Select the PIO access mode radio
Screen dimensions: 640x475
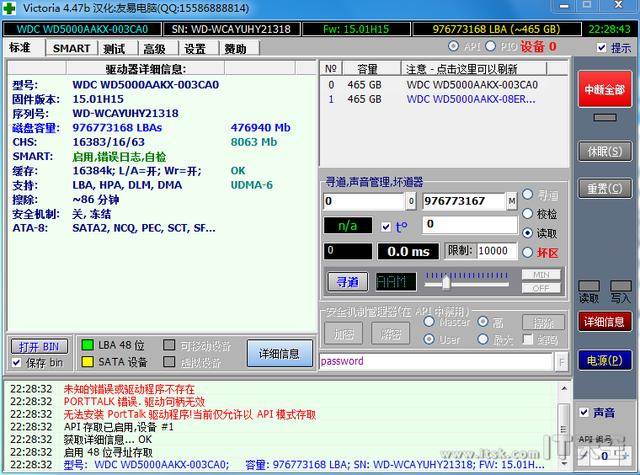(490, 46)
